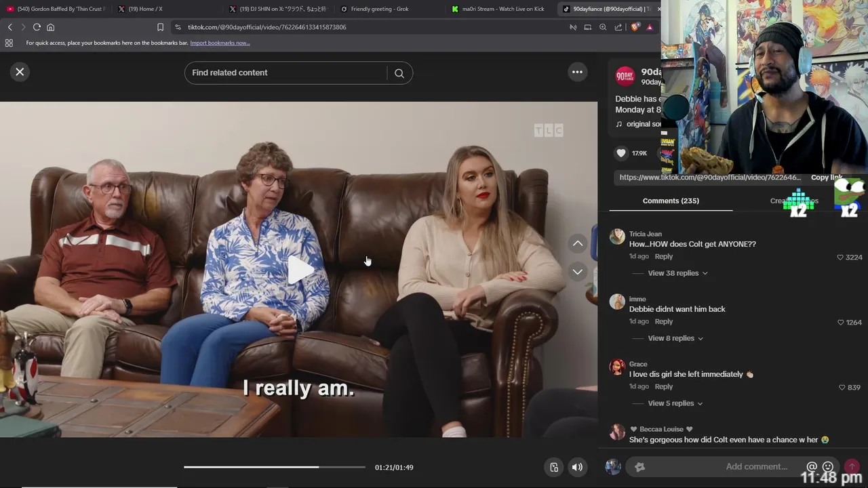Viewport: 868px width, 488px height.
Task: Open 90dayofficial profile avatar
Action: (625, 76)
